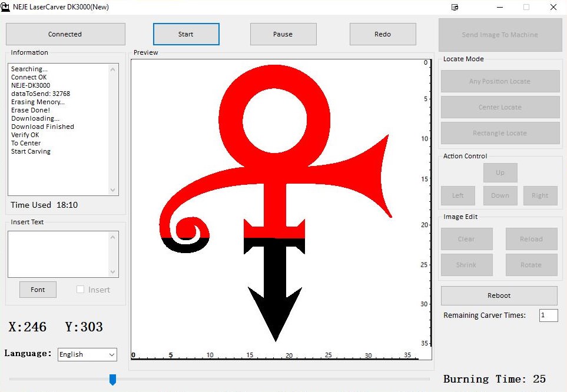Click inside the Insert Text box
This screenshot has width=567, height=392.
58,254
